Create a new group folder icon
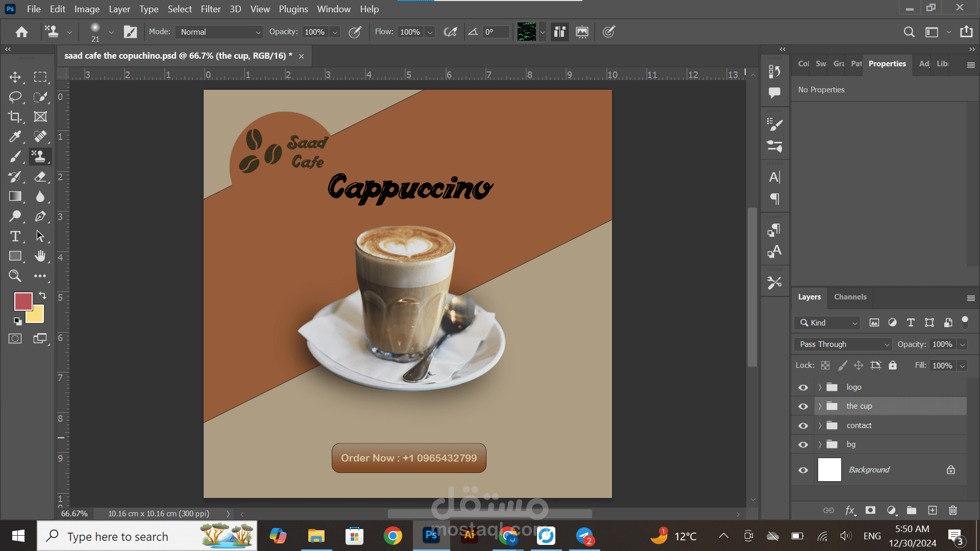980x551 pixels. [x=911, y=510]
